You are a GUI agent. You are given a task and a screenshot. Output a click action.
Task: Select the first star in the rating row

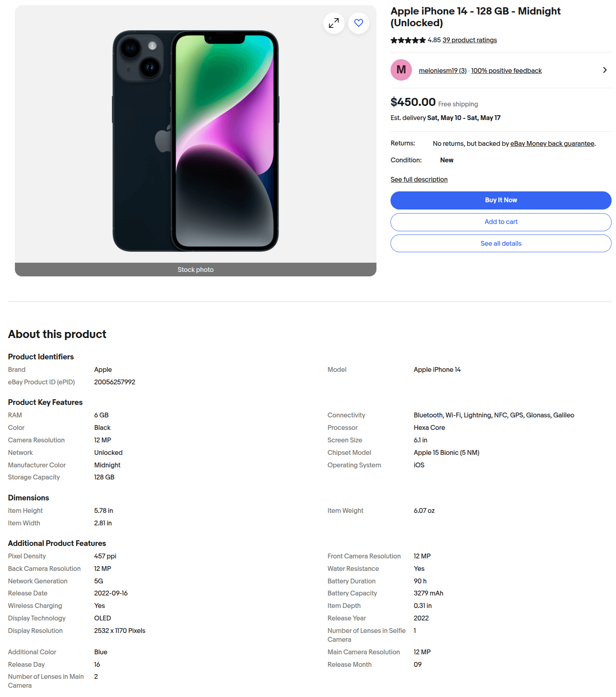pyautogui.click(x=393, y=40)
